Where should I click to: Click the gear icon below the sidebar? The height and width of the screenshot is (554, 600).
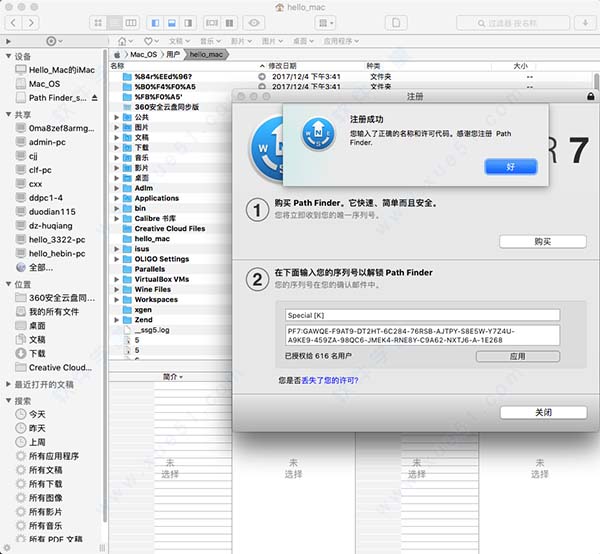[7, 548]
